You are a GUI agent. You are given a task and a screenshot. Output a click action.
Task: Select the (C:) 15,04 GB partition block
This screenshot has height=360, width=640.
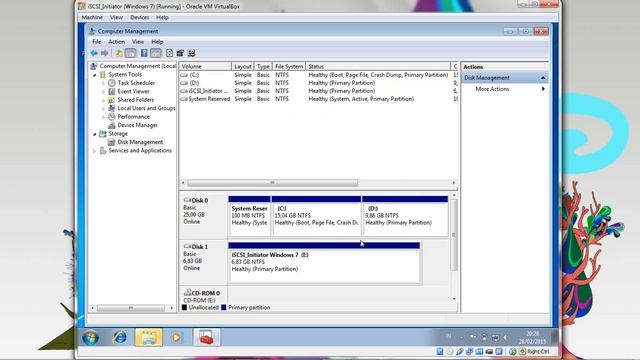pyautogui.click(x=316, y=216)
